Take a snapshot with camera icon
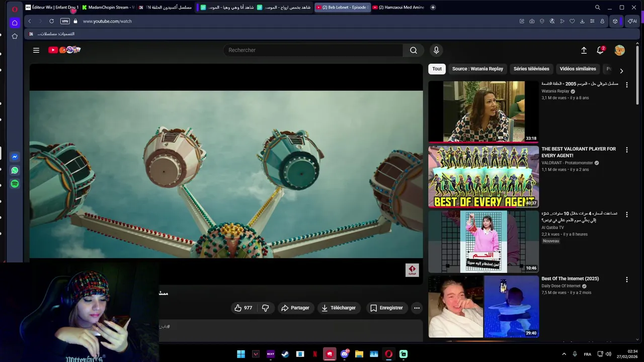This screenshot has width=644, height=362. pos(532,21)
